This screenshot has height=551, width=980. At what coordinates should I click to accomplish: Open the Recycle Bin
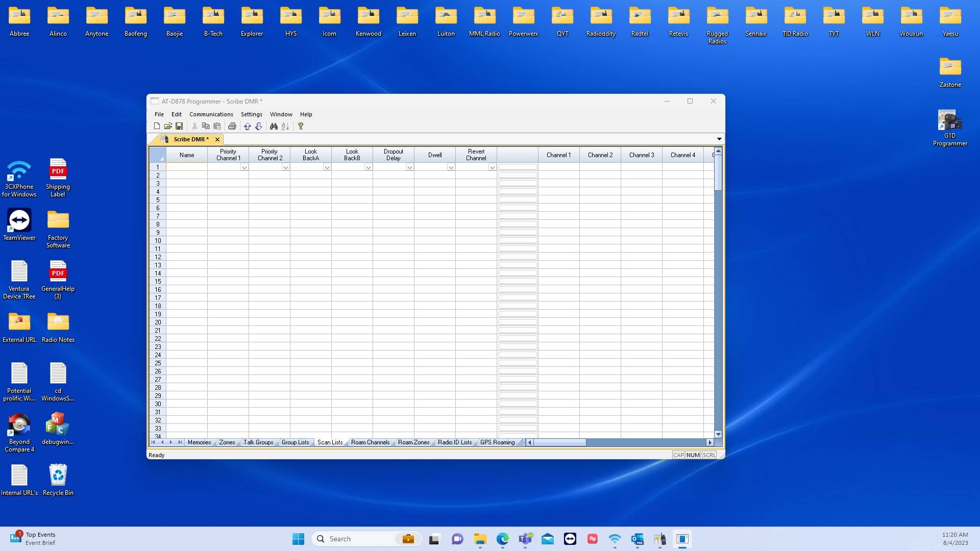tap(58, 479)
